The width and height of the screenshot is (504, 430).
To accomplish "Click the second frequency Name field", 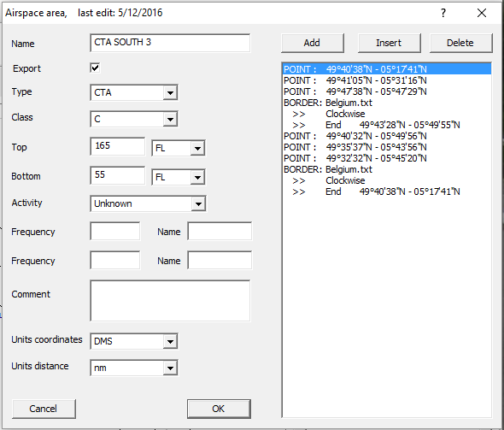I will click(220, 260).
